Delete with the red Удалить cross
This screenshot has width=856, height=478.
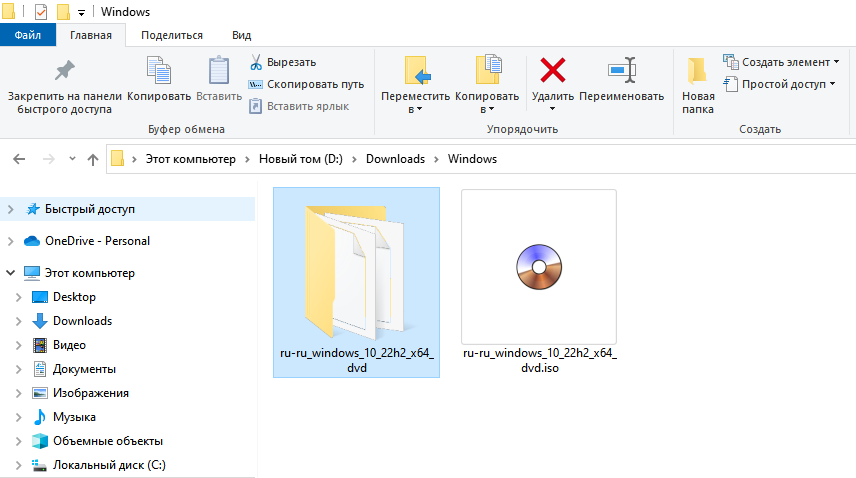tap(552, 70)
